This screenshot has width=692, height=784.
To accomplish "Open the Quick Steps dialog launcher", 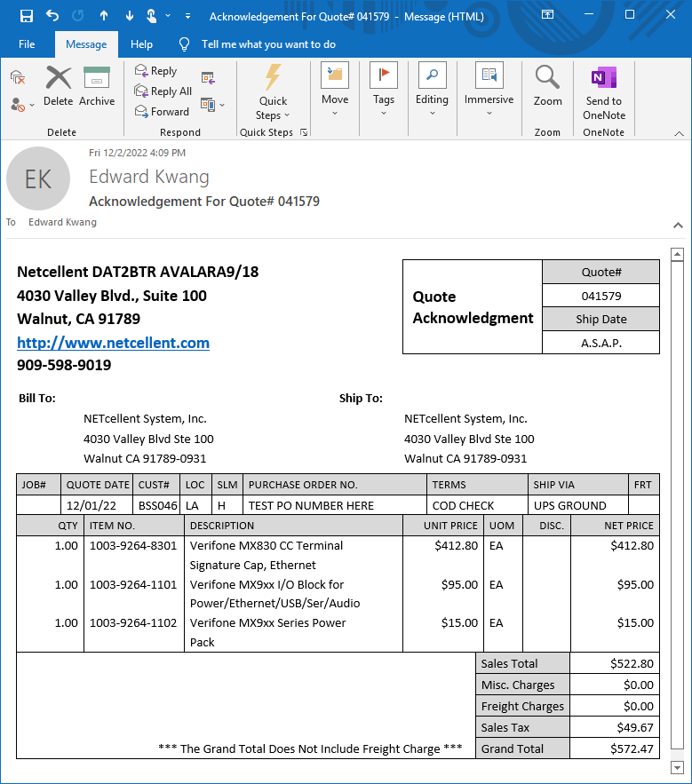I will [304, 132].
